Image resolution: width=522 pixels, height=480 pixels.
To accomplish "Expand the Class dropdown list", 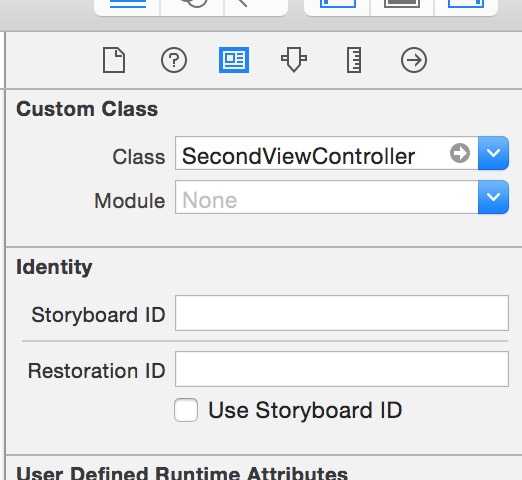I will [x=493, y=153].
